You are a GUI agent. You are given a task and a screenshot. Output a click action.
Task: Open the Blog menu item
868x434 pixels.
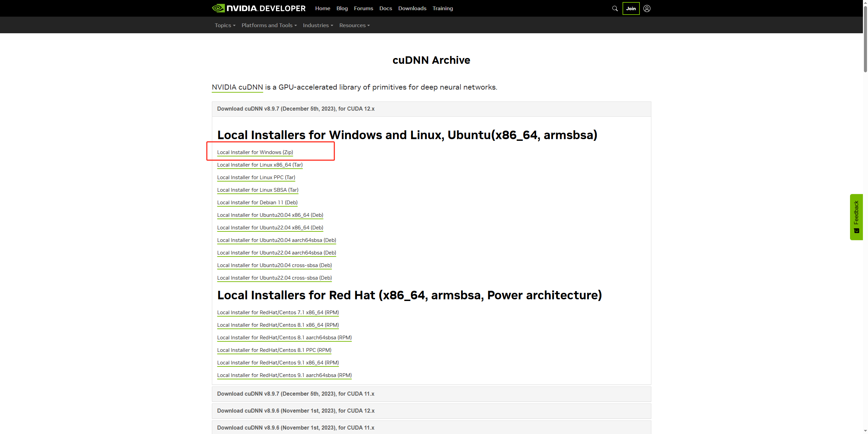tap(342, 8)
